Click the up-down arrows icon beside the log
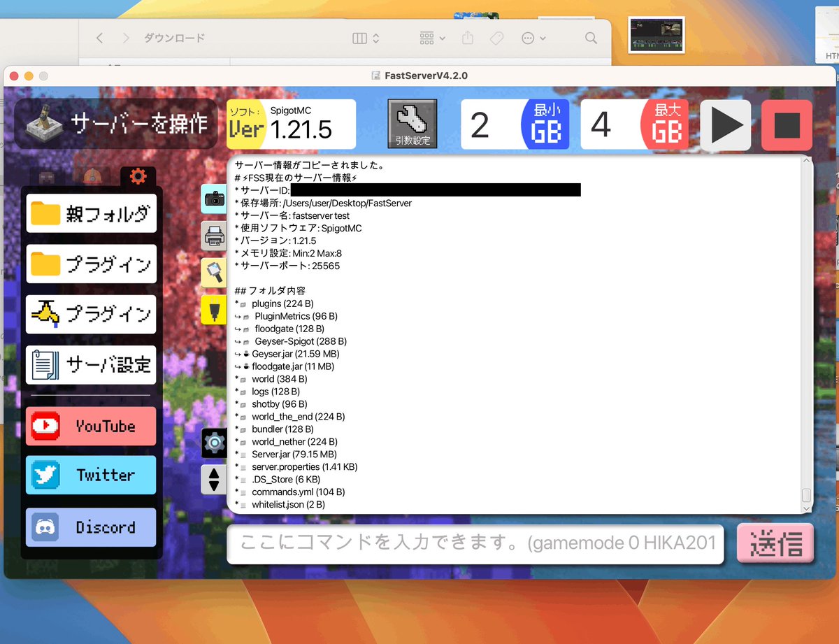The height and width of the screenshot is (644, 839). coord(214,480)
